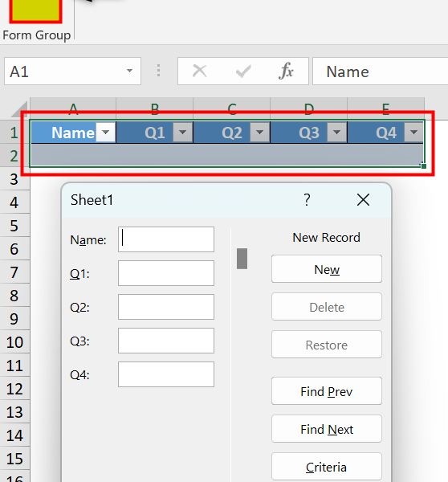Click the Find Prev button
The height and width of the screenshot is (482, 448).
pos(327,391)
